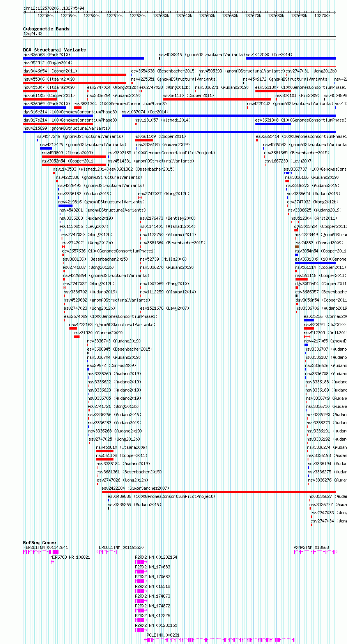Select variant nsv820594 (Ju2010)

[x=324, y=325]
